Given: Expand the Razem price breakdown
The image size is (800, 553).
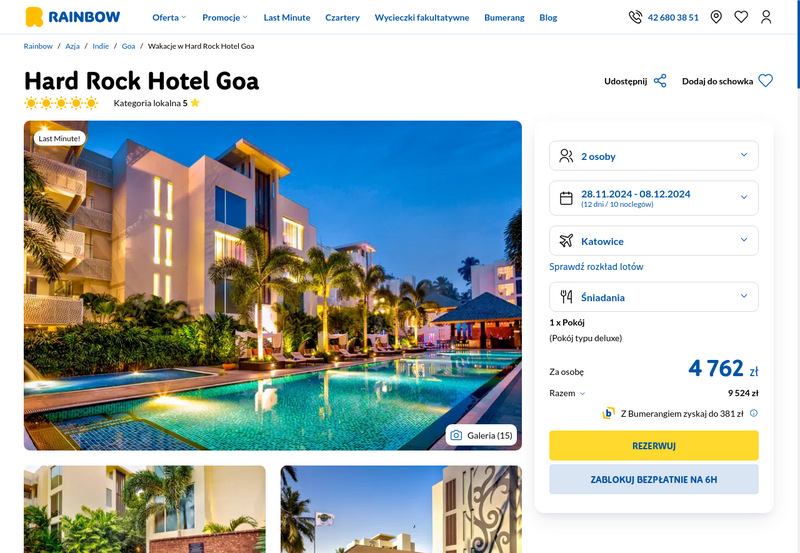Looking at the screenshot, I should pyautogui.click(x=567, y=393).
